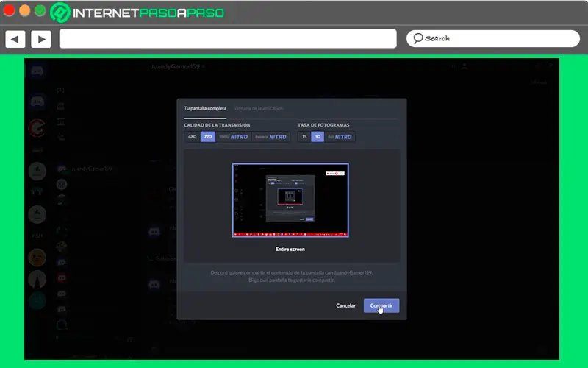Click the Cancelar button
The image size is (588, 368).
[345, 305]
